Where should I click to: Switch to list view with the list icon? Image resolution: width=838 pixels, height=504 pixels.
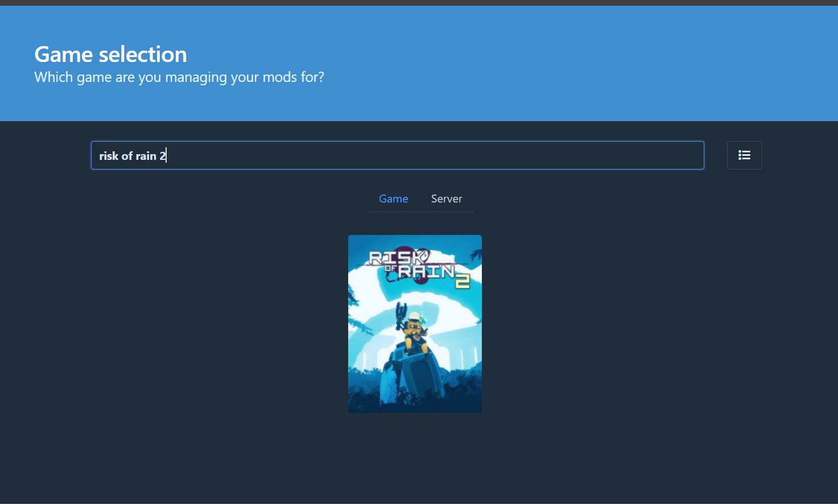tap(744, 155)
